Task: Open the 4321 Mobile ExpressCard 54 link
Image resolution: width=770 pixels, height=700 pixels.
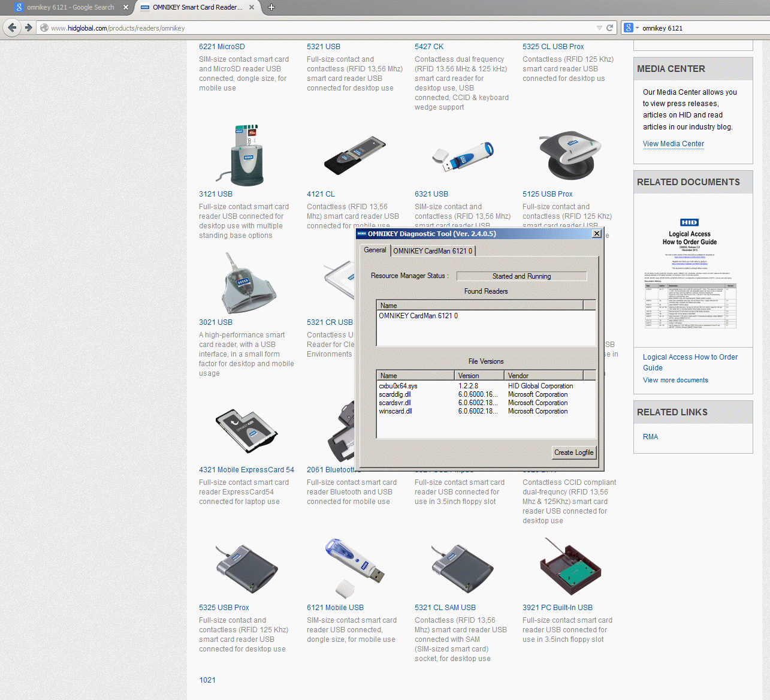Action: coord(247,470)
